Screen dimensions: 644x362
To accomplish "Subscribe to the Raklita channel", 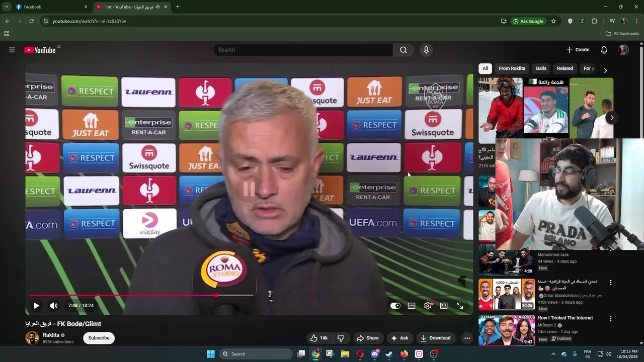I will 99,338.
